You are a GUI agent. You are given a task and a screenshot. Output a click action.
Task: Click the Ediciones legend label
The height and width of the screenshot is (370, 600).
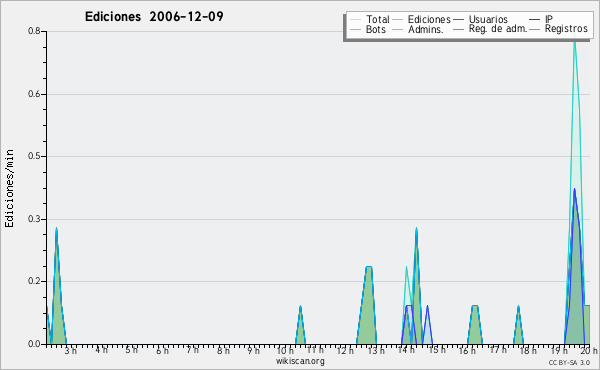coord(429,19)
